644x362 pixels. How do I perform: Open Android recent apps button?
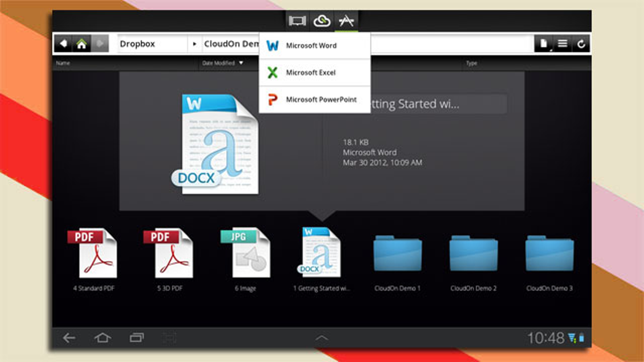[136, 338]
